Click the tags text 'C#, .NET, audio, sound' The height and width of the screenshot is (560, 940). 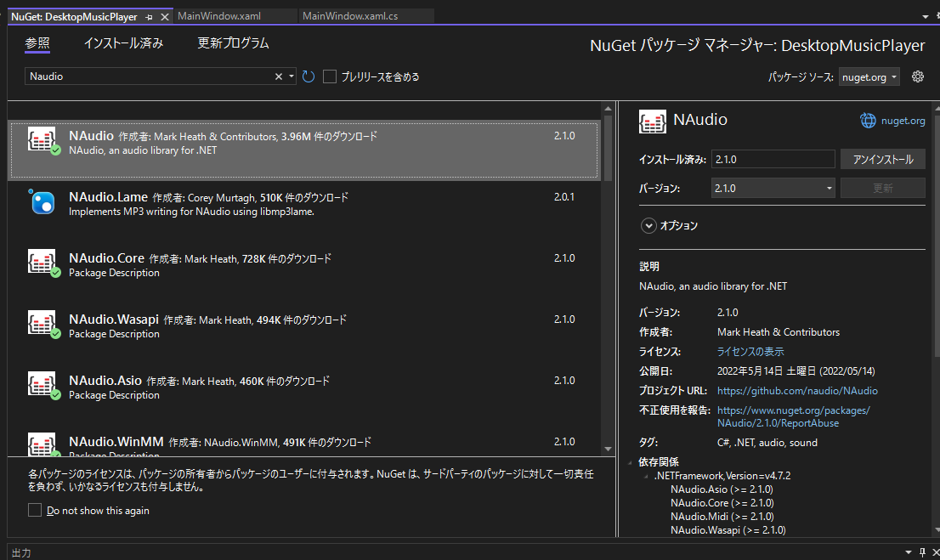pos(767,443)
